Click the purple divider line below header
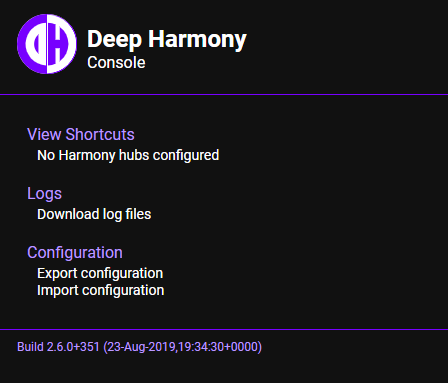The height and width of the screenshot is (383, 448). click(x=224, y=95)
